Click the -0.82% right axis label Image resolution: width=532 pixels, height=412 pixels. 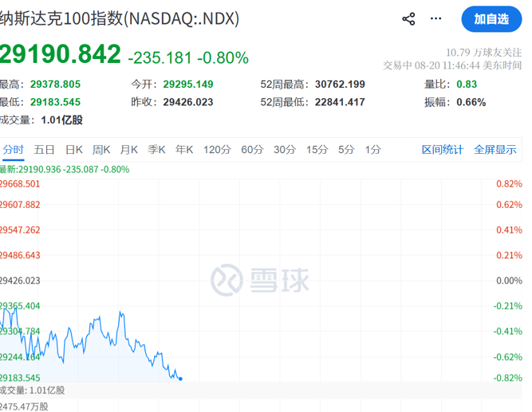point(507,378)
